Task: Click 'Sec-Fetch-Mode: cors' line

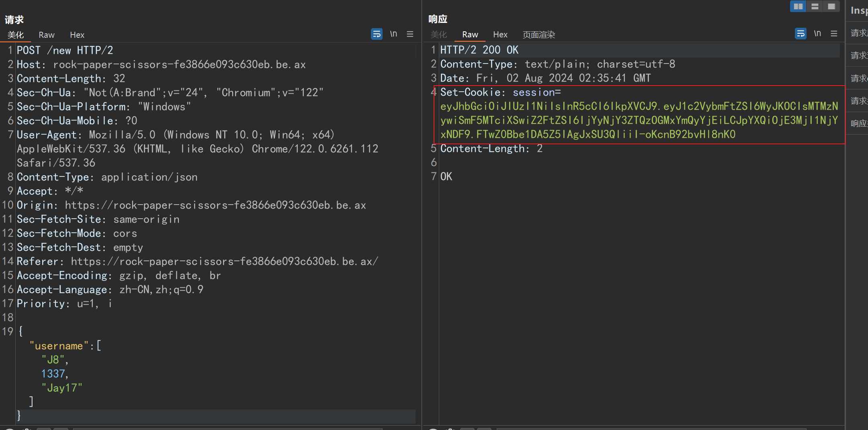Action: point(77,233)
